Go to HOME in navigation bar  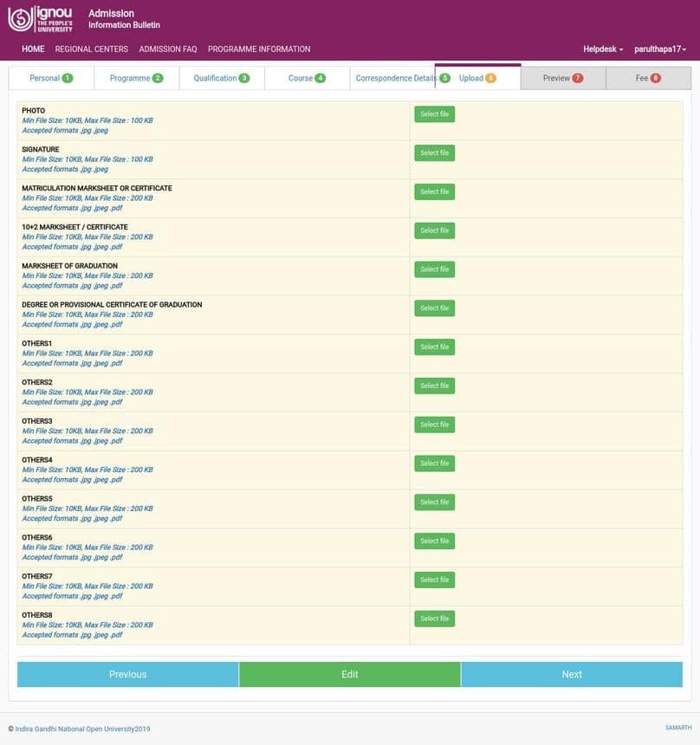point(33,49)
